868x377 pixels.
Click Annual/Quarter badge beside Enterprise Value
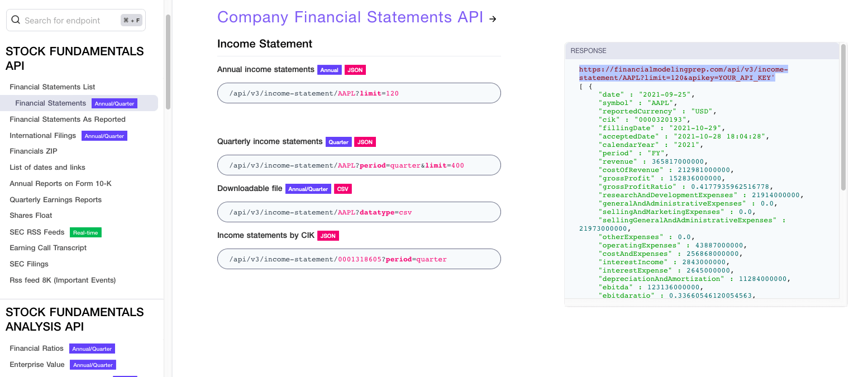[93, 365]
